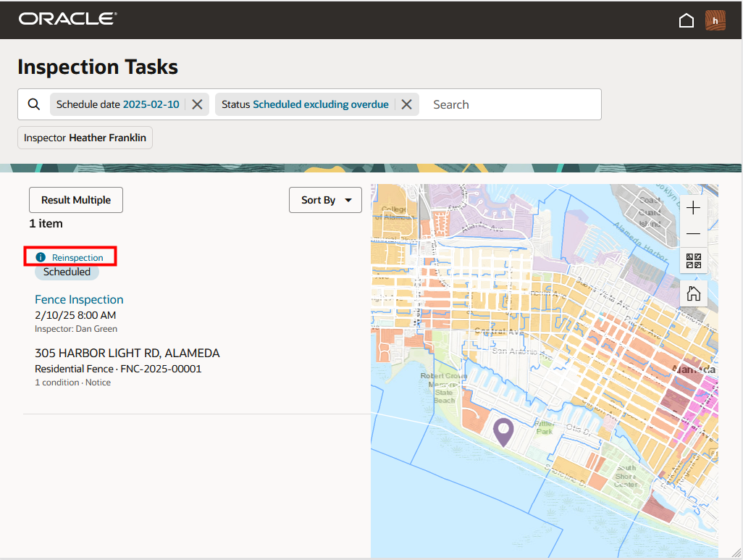Open the Schedule date 2025-02-10 filter
The height and width of the screenshot is (560, 743).
pos(117,104)
